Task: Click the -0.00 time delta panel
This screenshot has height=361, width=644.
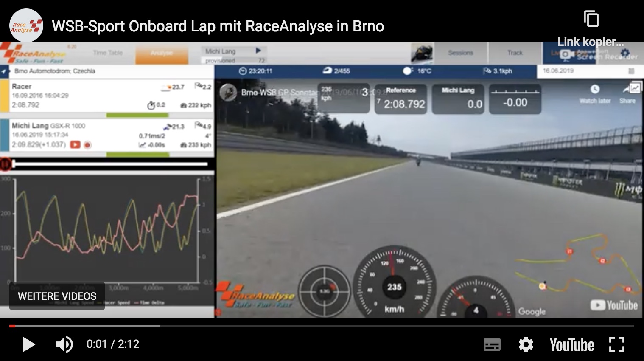Action: [x=515, y=99]
